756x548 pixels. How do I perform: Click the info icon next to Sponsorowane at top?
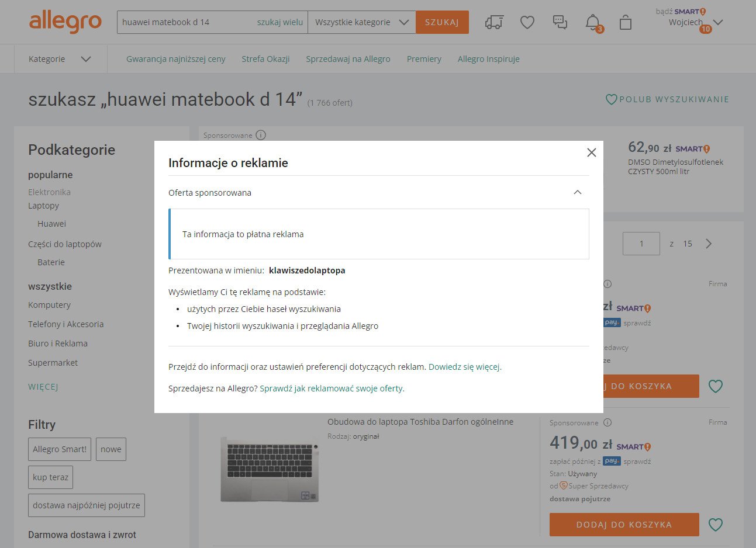point(261,135)
